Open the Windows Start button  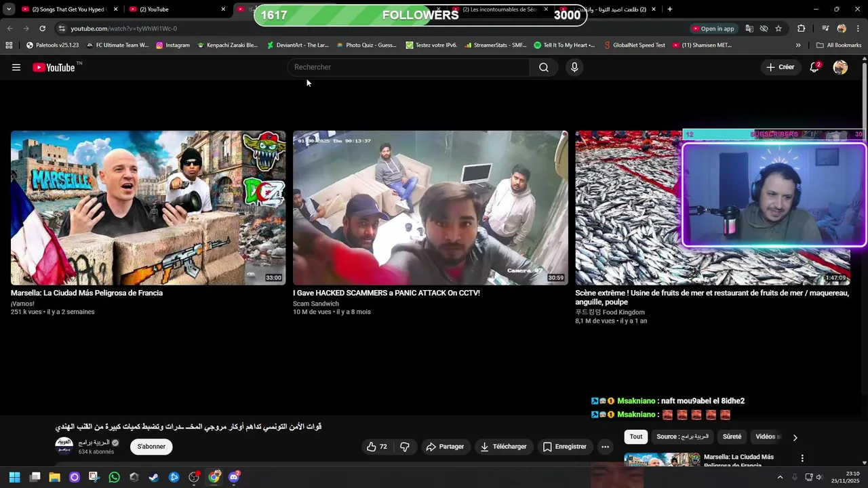tap(15, 477)
